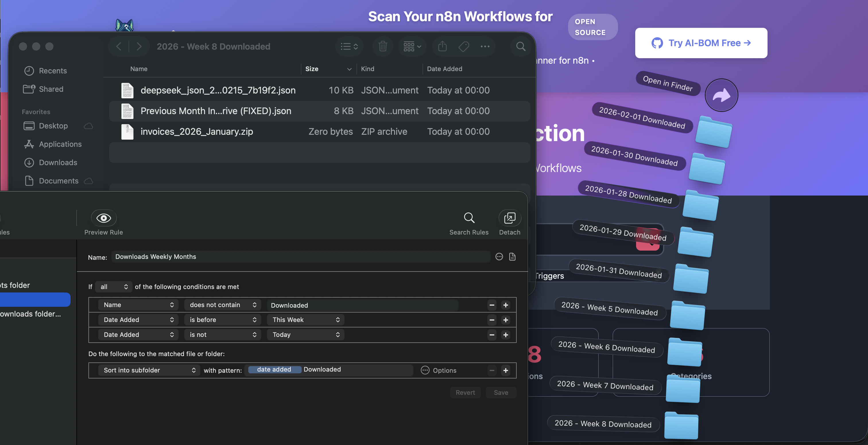Open the 'does not contain' operator dropdown

click(x=222, y=305)
